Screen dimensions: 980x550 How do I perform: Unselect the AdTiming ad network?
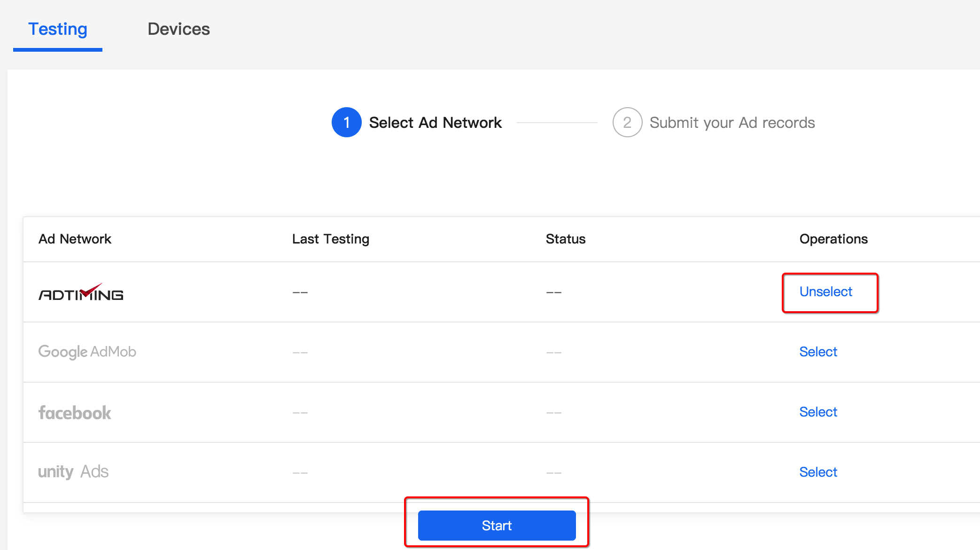(x=826, y=291)
